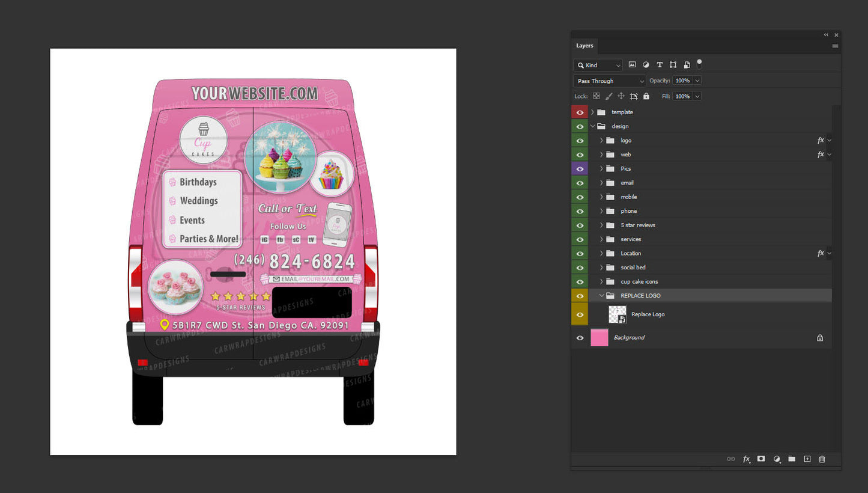Collapse the REPLACE LOGO group
This screenshot has height=493, width=868.
(601, 296)
